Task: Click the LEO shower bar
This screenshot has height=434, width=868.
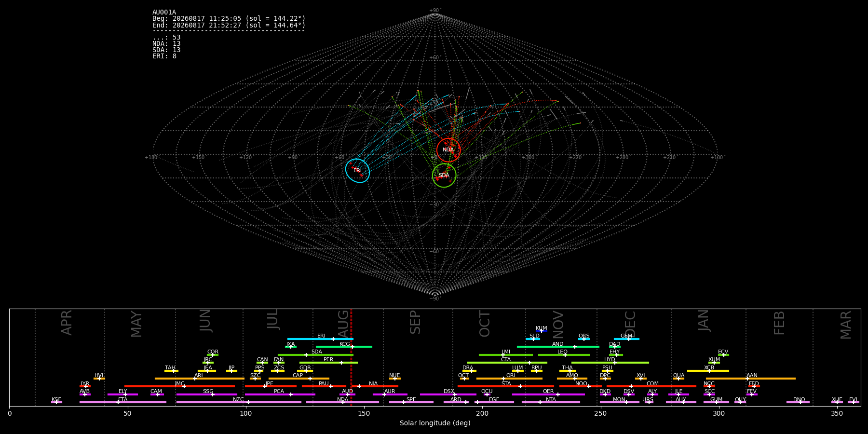Action: (x=564, y=355)
